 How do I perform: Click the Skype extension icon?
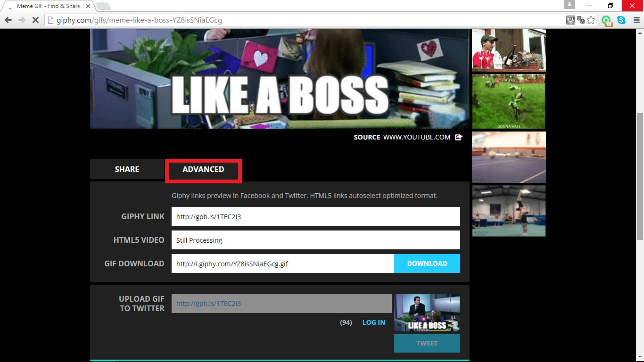coord(621,20)
